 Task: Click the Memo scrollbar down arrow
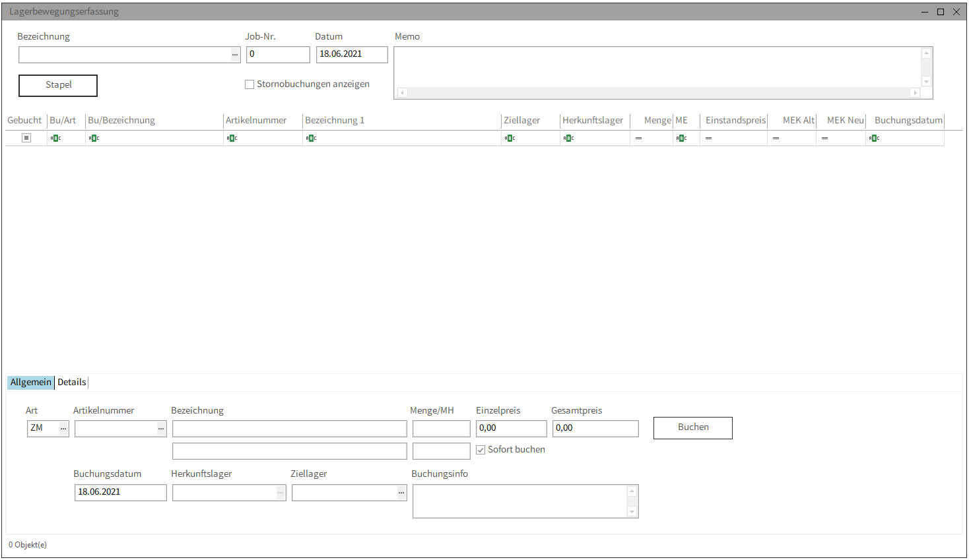click(x=926, y=82)
